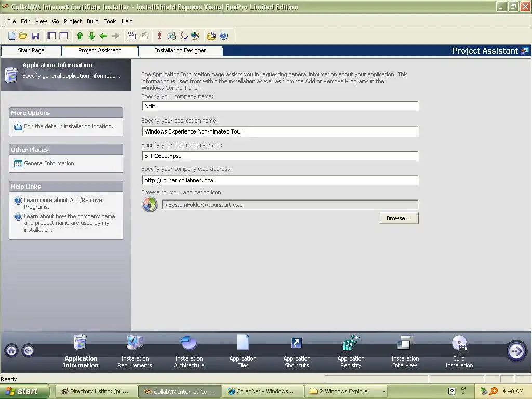Click the gray Forward arrow icon
532x399 pixels.
[116, 36]
